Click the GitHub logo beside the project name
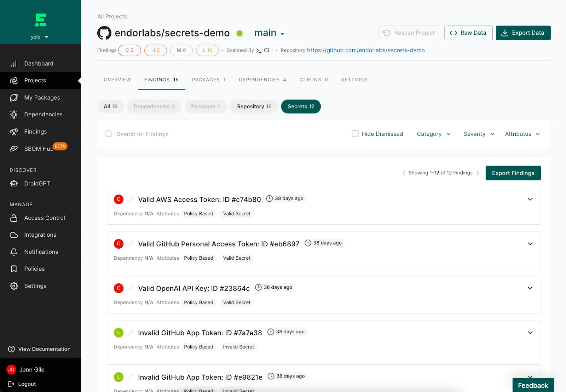Screen dimensions: 566x392 point(104,33)
